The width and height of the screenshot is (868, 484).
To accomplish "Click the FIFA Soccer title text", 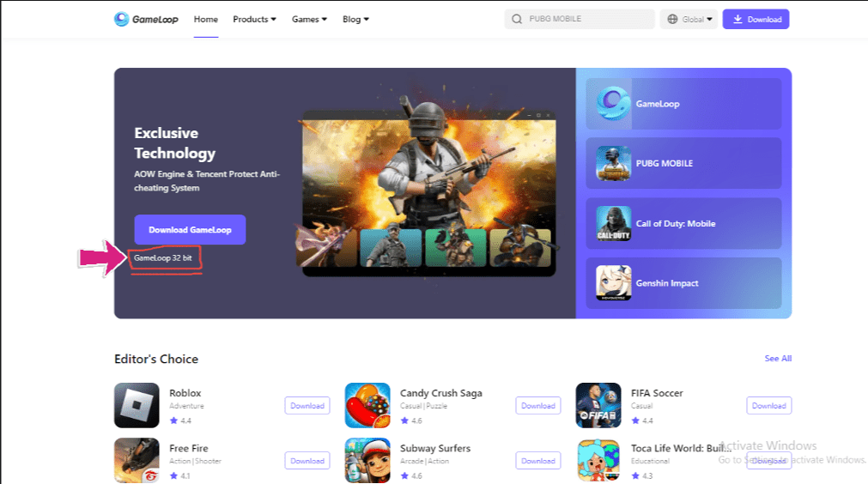I will (x=657, y=393).
